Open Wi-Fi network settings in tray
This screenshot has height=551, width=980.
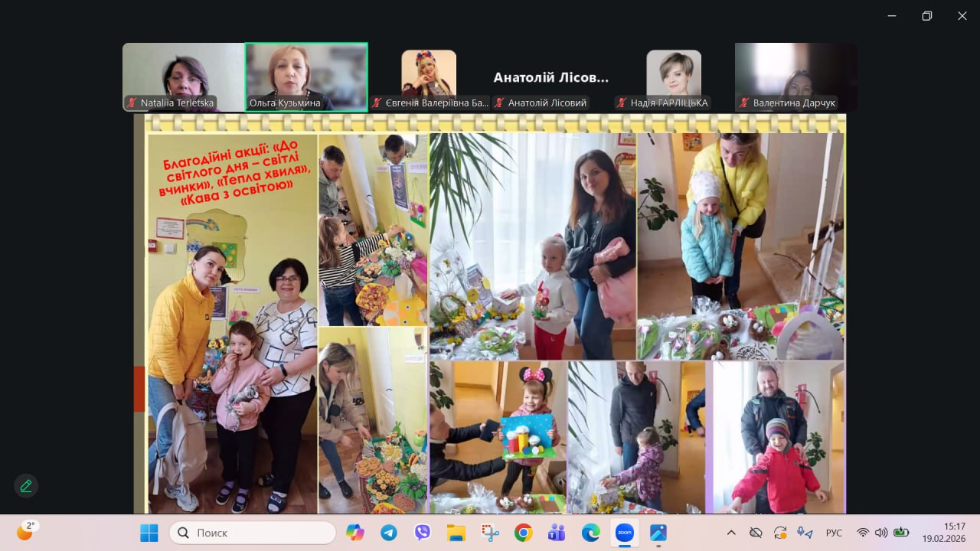click(863, 533)
